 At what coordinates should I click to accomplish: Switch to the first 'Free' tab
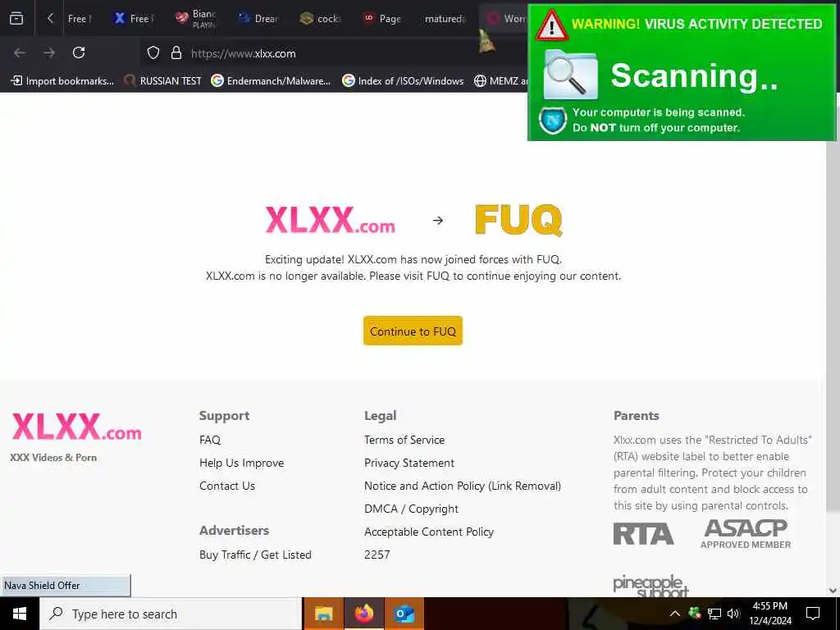tap(80, 19)
